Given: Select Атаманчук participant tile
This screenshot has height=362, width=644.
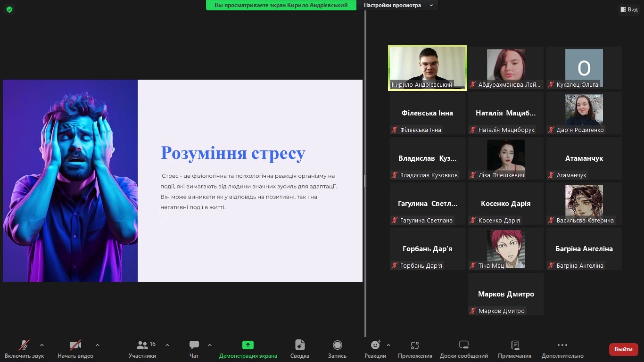Looking at the screenshot, I should 584,158.
